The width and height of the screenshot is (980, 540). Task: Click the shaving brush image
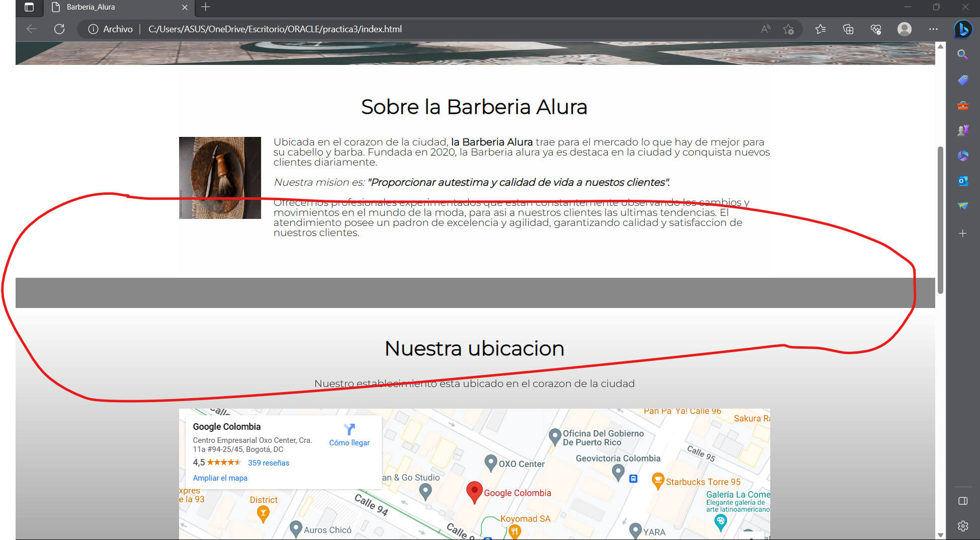click(220, 178)
